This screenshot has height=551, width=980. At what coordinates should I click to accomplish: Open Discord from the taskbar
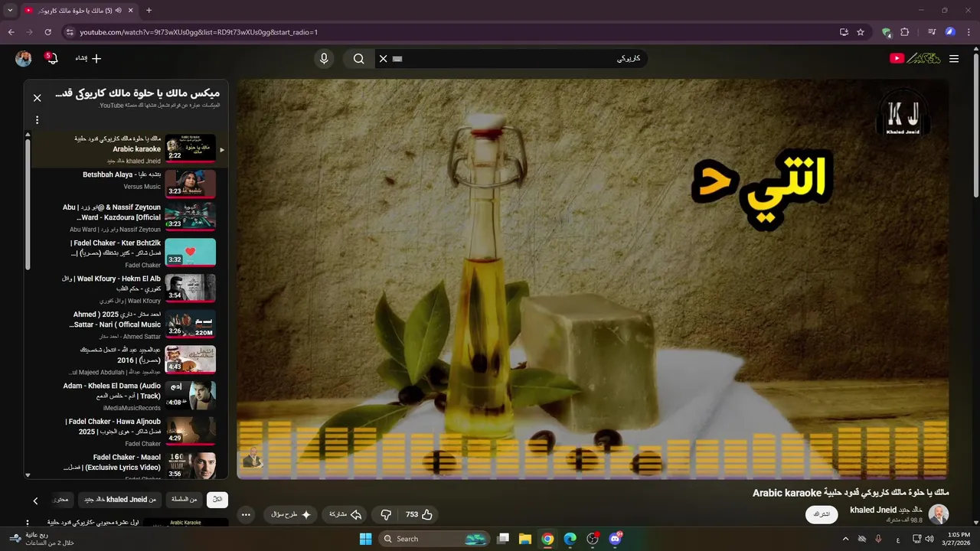[x=615, y=539]
